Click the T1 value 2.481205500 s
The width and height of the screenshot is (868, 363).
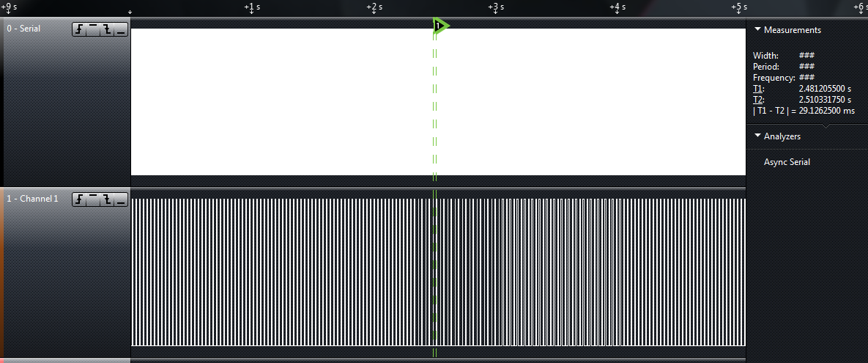click(825, 89)
